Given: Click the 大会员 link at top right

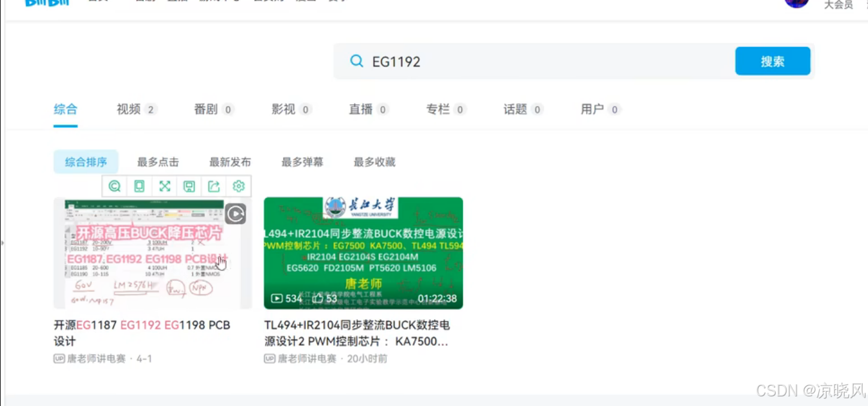Looking at the screenshot, I should (x=839, y=5).
